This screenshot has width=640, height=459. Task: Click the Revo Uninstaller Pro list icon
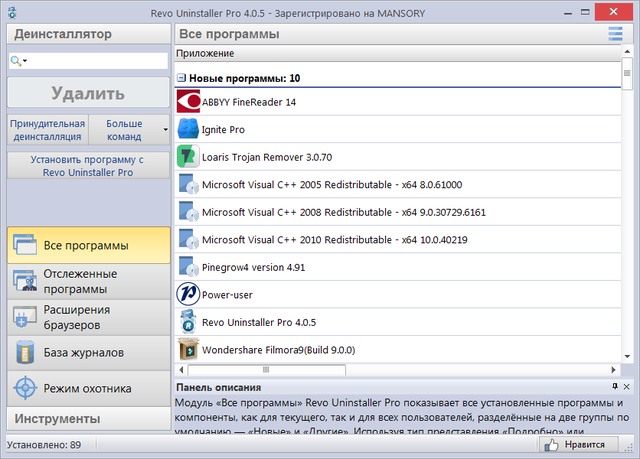[188, 322]
